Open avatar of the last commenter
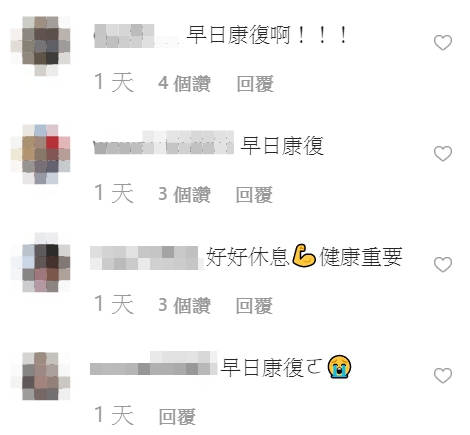 [40, 376]
